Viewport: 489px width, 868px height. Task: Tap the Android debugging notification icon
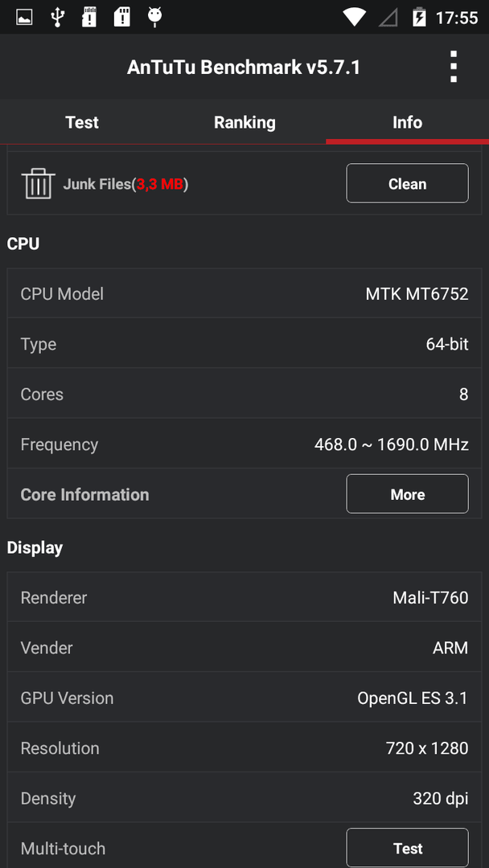pyautogui.click(x=154, y=17)
